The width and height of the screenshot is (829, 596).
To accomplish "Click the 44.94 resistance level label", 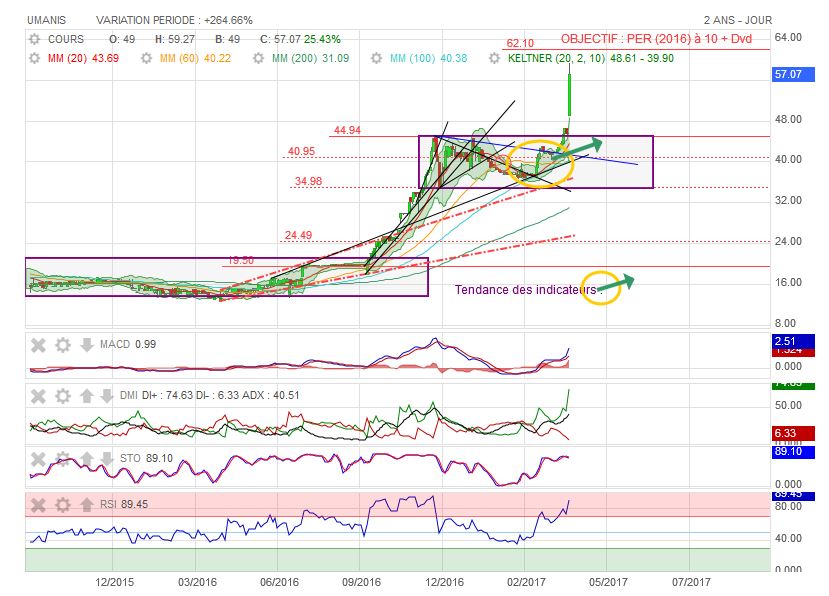I will pyautogui.click(x=347, y=130).
